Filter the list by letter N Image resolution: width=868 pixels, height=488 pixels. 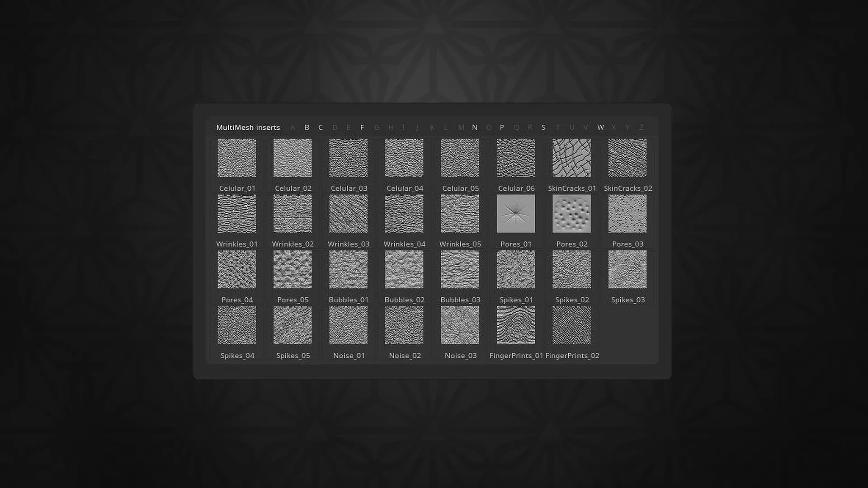(475, 127)
